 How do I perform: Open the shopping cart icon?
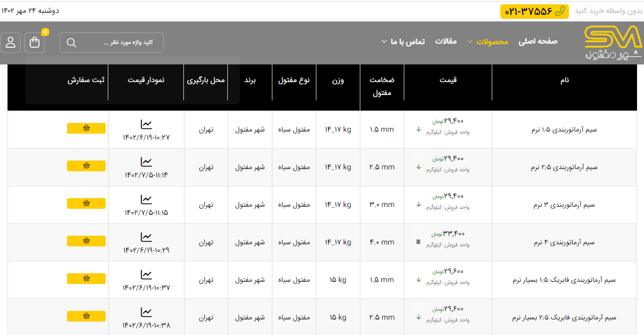coord(35,43)
